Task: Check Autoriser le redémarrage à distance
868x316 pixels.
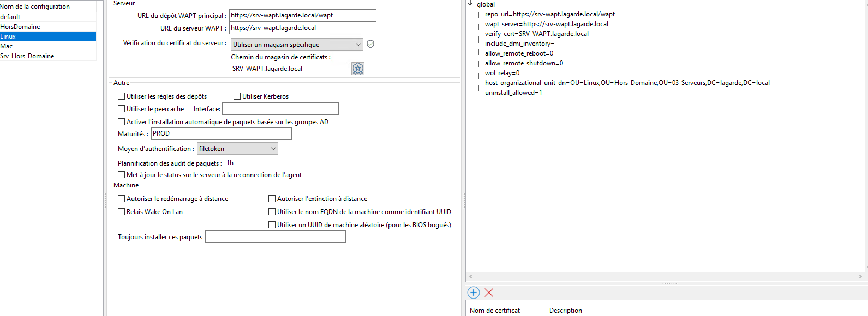Action: 122,199
